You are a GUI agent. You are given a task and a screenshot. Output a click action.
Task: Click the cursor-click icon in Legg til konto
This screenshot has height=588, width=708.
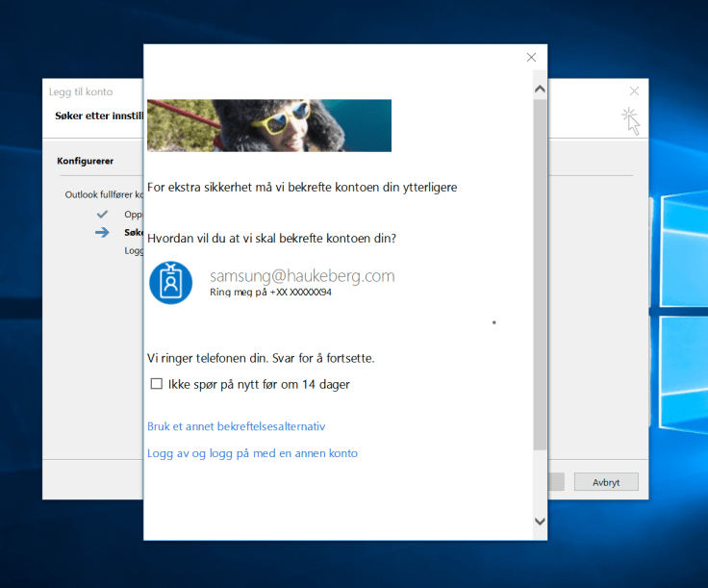tap(631, 121)
